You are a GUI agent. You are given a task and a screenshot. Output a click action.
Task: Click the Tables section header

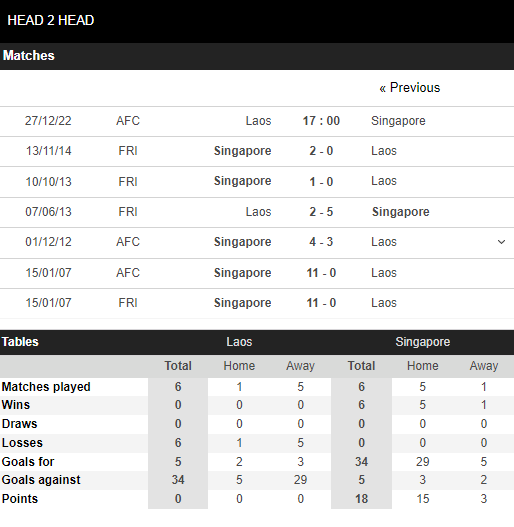tap(20, 342)
